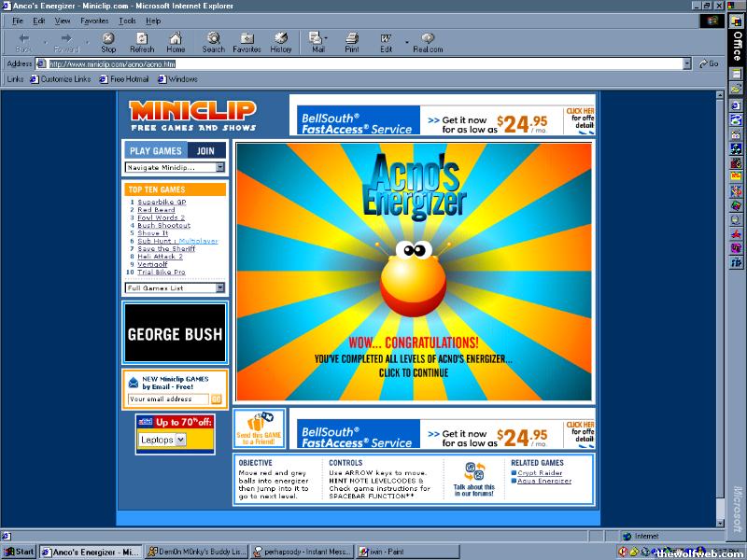Open the Favorites toolbar icon
747x560 pixels.
coord(247,42)
